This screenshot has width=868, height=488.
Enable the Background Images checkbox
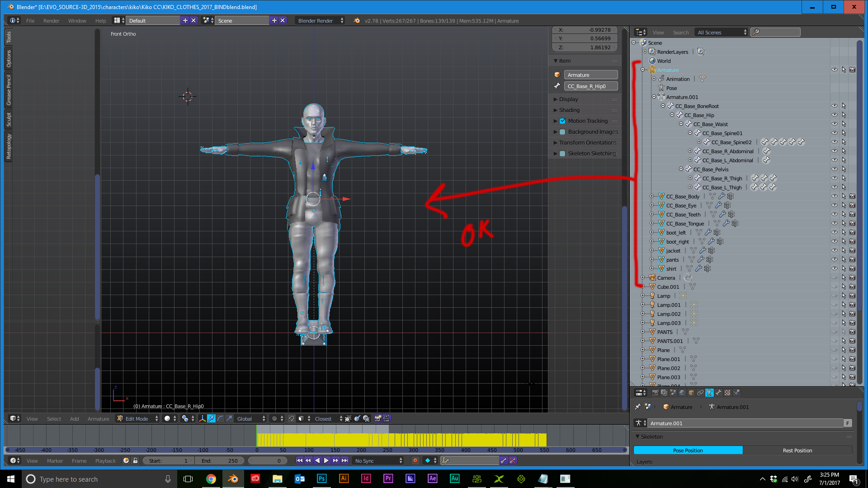click(562, 131)
